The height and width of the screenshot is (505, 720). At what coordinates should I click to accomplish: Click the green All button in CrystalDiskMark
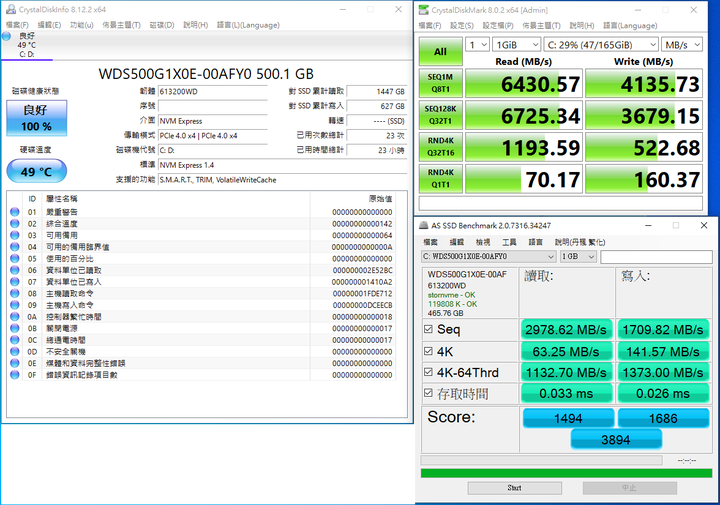[440, 51]
